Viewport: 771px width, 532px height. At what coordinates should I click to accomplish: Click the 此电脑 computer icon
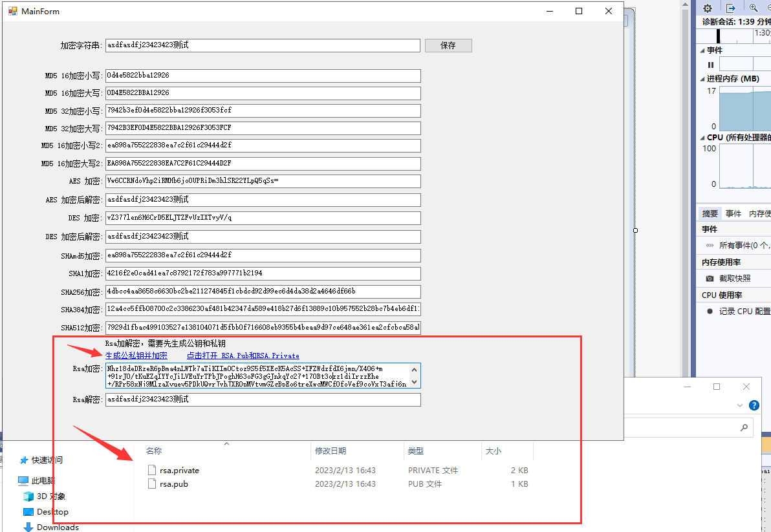(x=23, y=480)
